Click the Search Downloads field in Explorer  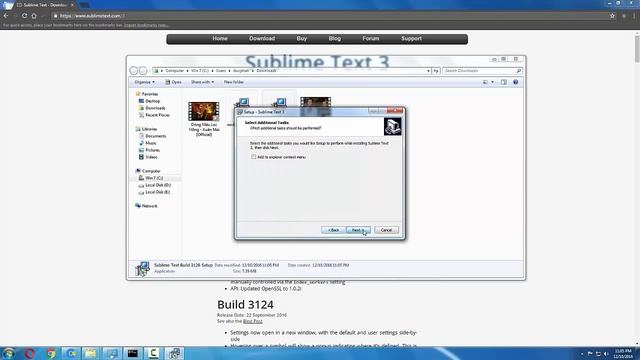pyautogui.click(x=482, y=71)
